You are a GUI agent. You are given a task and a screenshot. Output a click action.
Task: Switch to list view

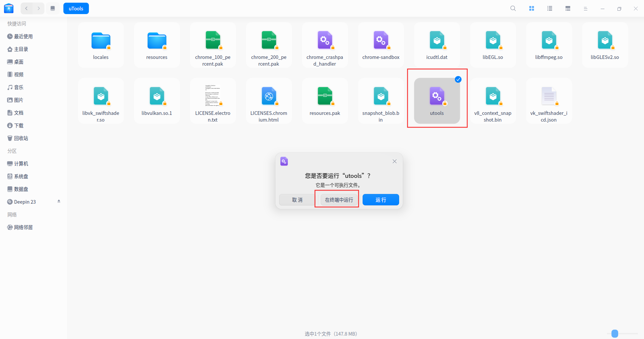(x=550, y=8)
